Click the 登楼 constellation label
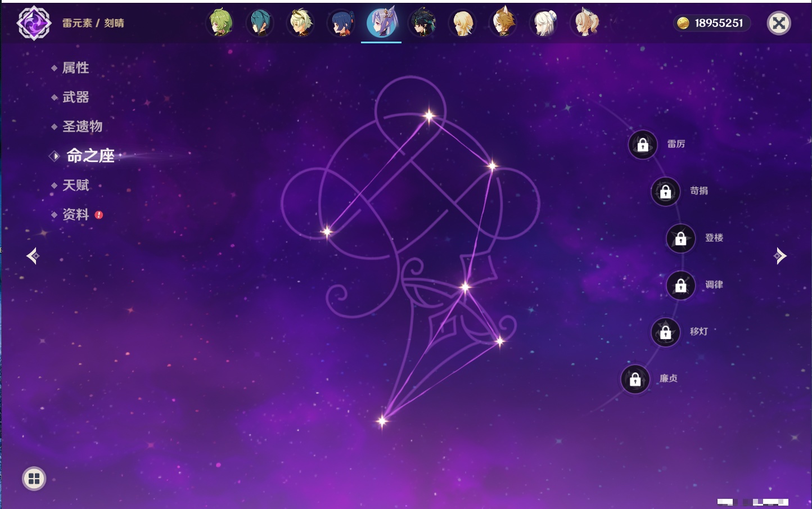This screenshot has width=812, height=509. tap(714, 238)
